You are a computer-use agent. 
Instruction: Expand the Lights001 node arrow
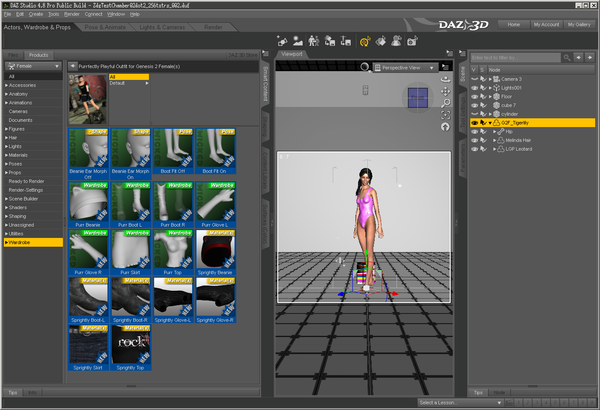(490, 88)
